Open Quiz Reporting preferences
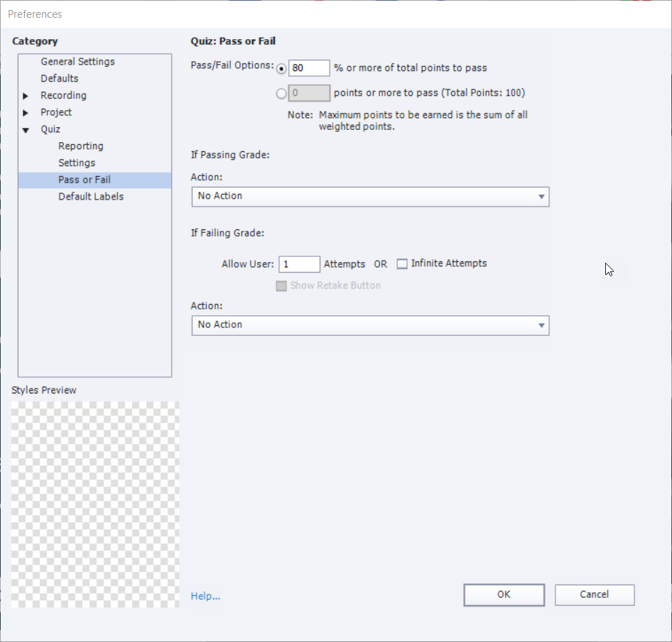This screenshot has width=672, height=642. tap(81, 146)
